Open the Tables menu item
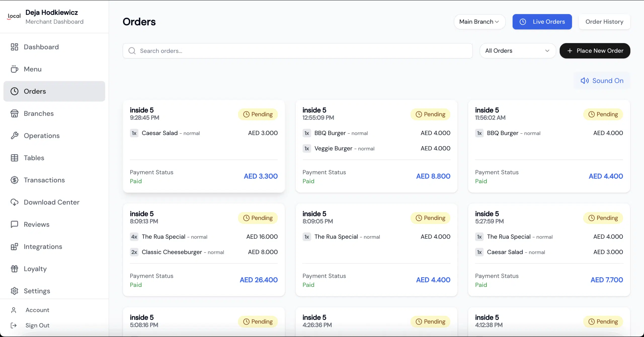The width and height of the screenshot is (644, 337). [34, 158]
